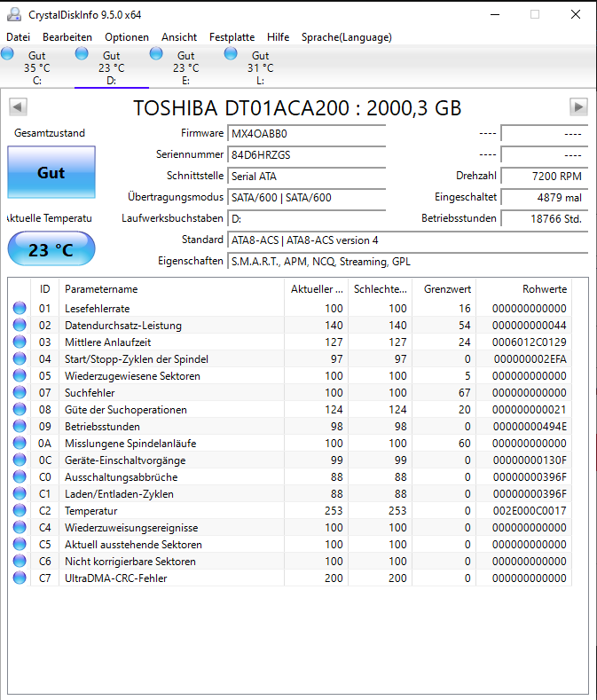597x700 pixels.
Task: Click the Gesamtzustand label
Action: point(50,133)
